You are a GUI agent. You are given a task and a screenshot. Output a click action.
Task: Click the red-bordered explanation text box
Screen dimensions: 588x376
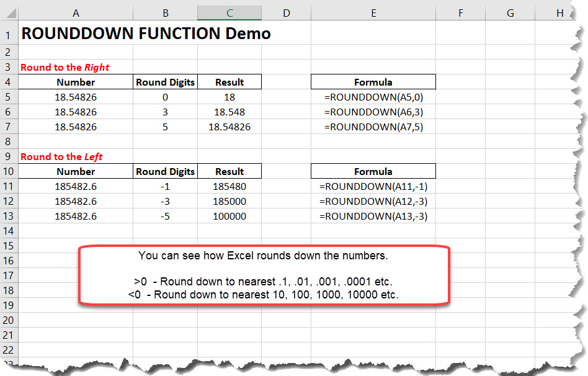264,275
